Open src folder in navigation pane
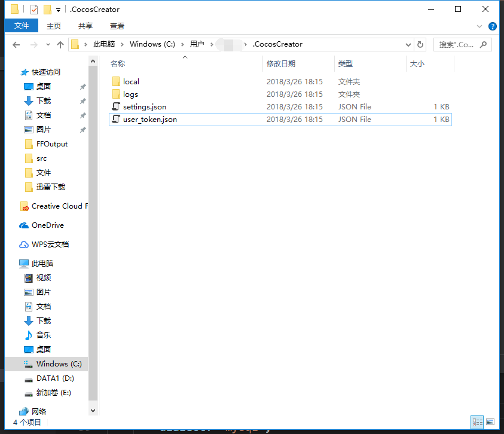Image resolution: width=504 pixels, height=434 pixels. point(41,158)
